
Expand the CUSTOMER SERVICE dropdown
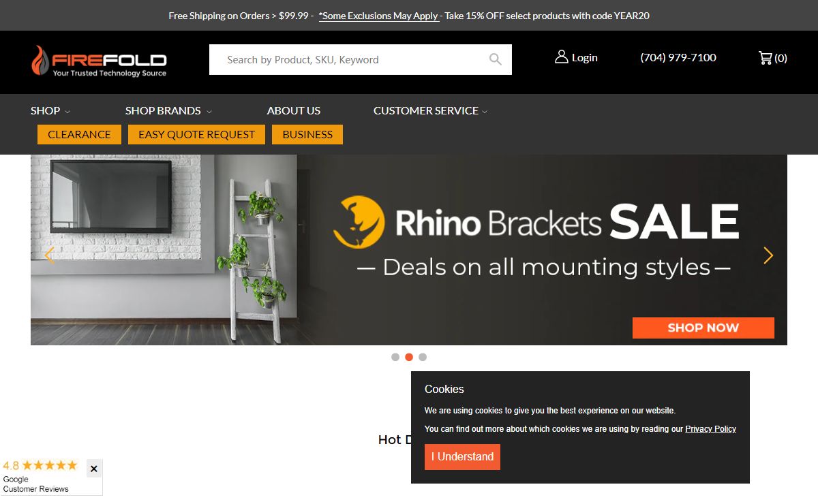430,110
